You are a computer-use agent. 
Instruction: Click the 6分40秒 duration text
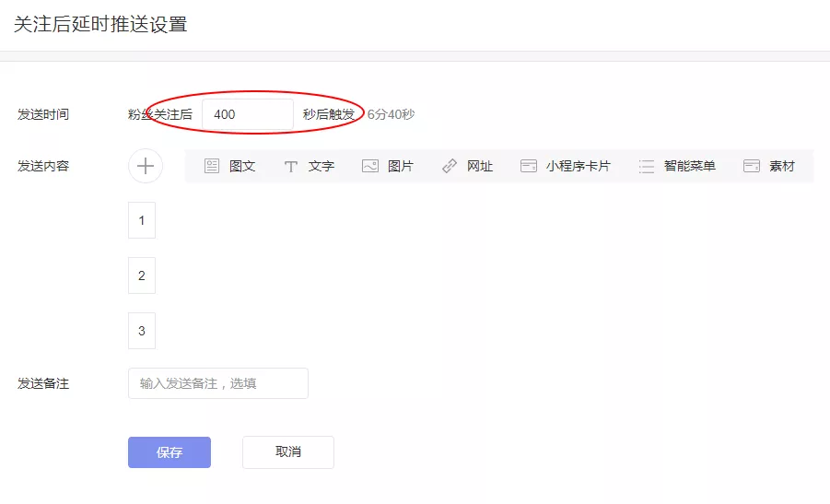pyautogui.click(x=391, y=114)
